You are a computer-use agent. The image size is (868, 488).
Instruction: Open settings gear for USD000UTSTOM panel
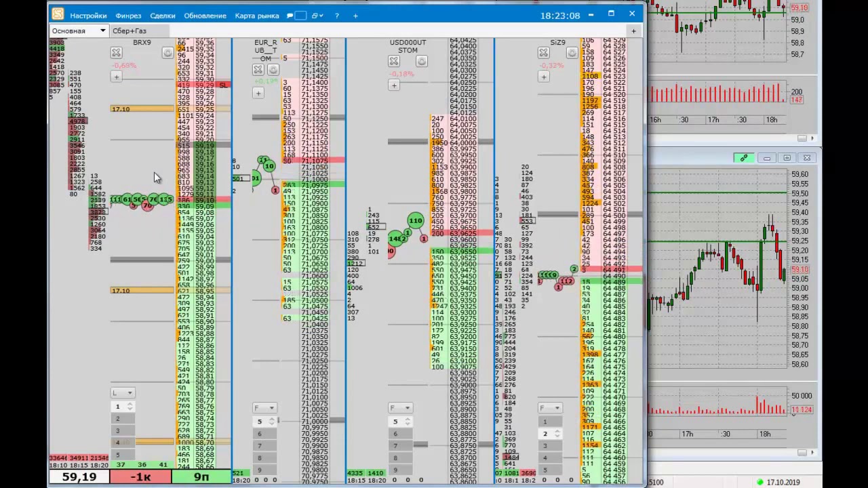421,62
